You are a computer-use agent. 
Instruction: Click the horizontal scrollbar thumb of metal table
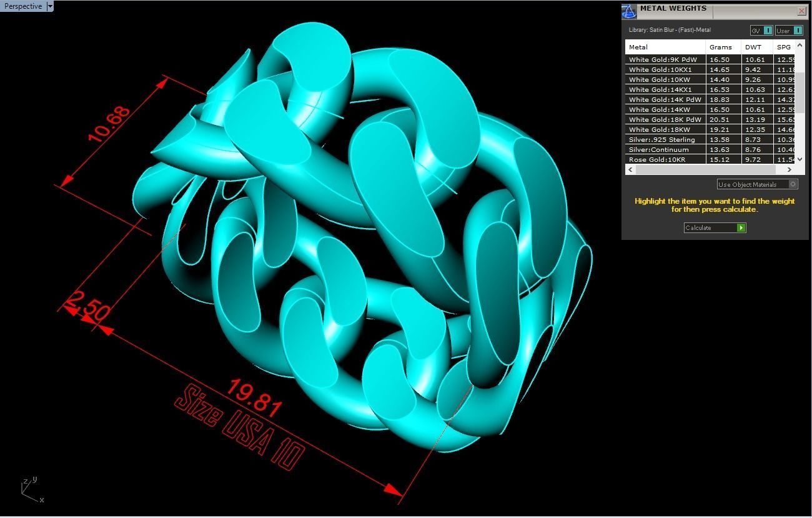pyautogui.click(x=705, y=169)
